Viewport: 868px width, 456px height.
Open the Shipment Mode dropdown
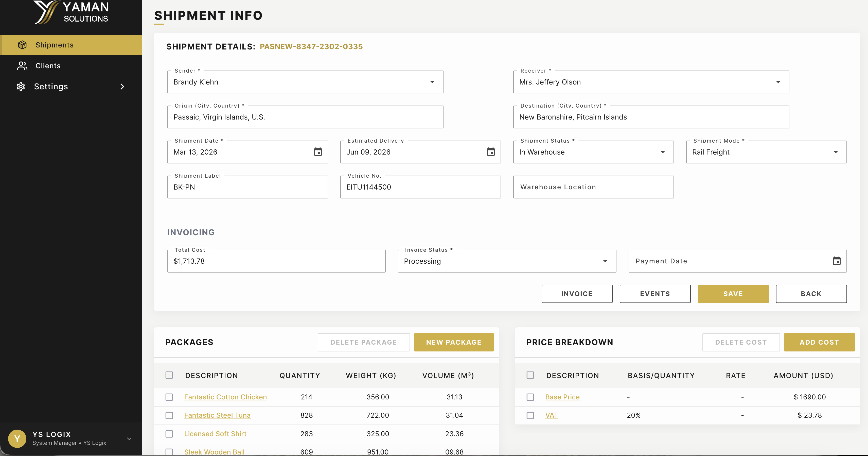[766, 152]
